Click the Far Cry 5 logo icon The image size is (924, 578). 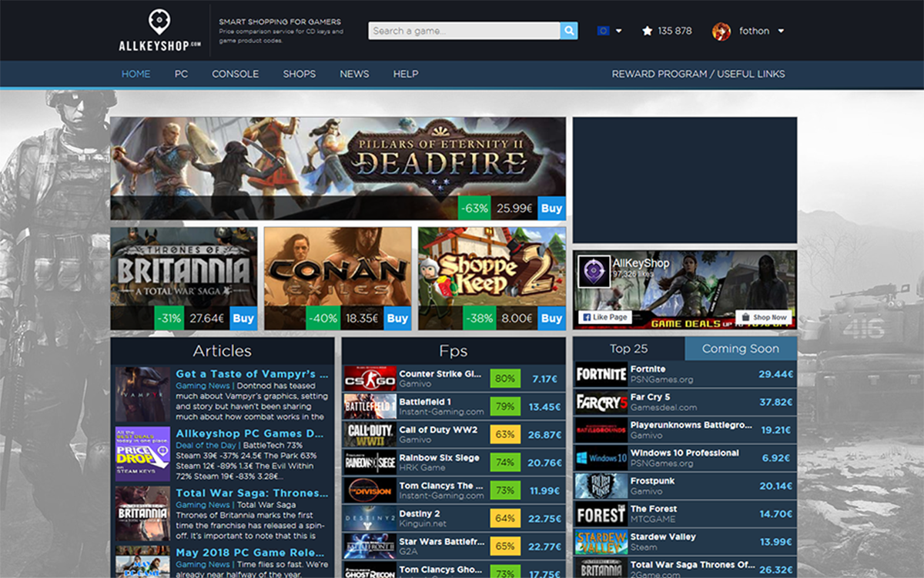601,403
